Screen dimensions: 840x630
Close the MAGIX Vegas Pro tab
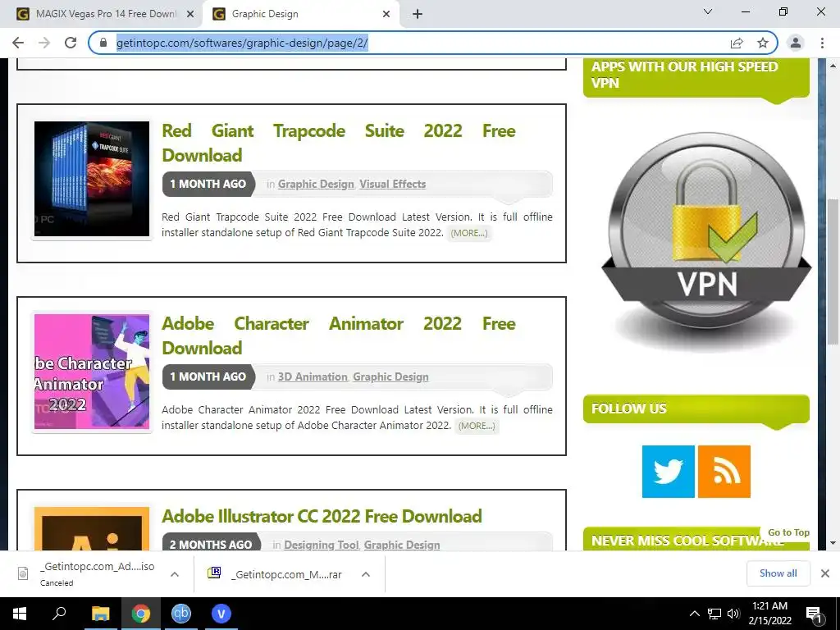tap(189, 14)
